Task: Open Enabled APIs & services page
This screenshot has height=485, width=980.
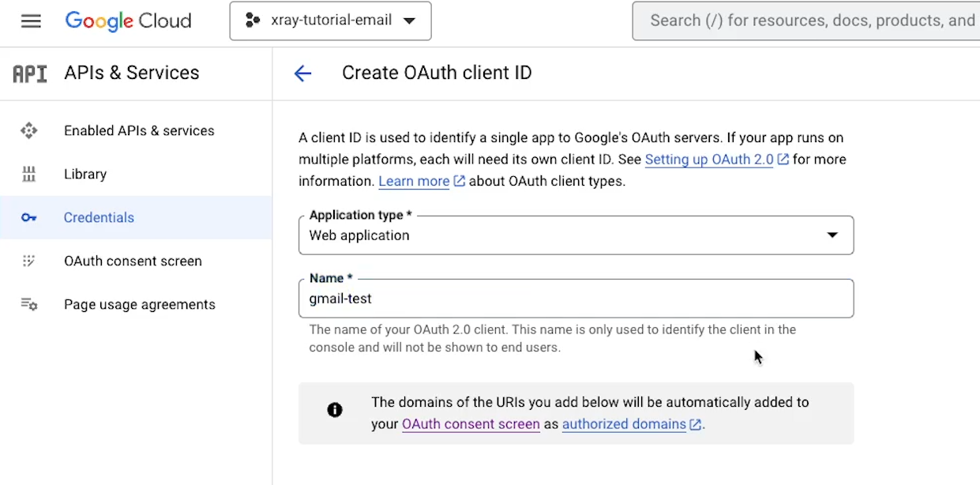Action: click(139, 131)
